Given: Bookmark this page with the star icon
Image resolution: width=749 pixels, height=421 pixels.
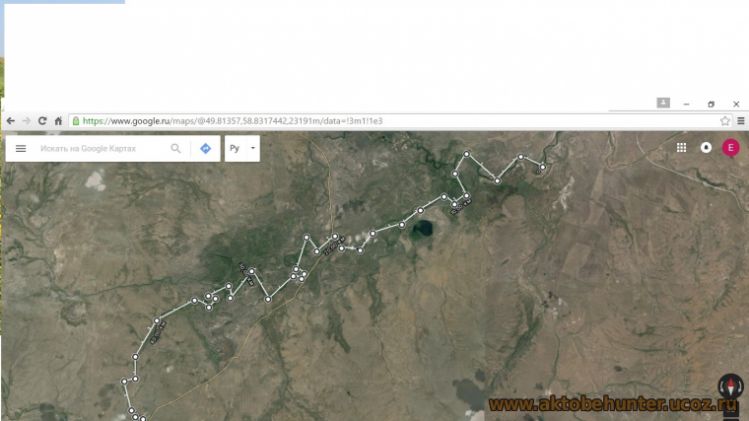Looking at the screenshot, I should point(725,121).
